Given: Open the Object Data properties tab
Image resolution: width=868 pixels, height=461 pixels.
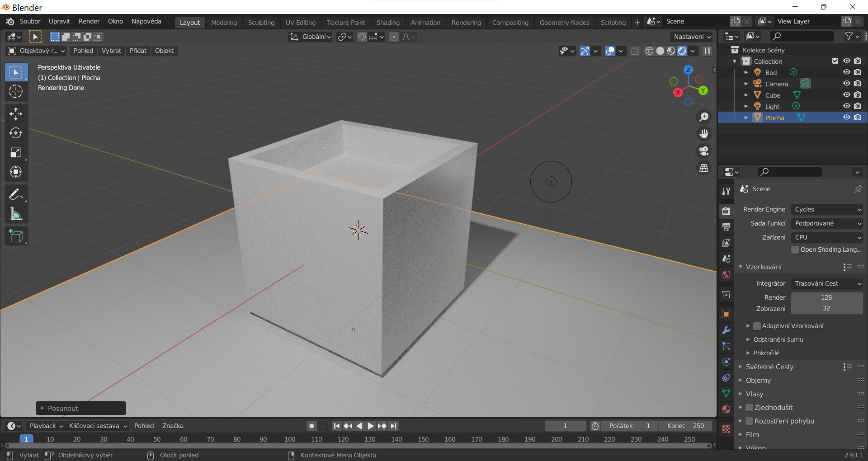Looking at the screenshot, I should point(726,393).
